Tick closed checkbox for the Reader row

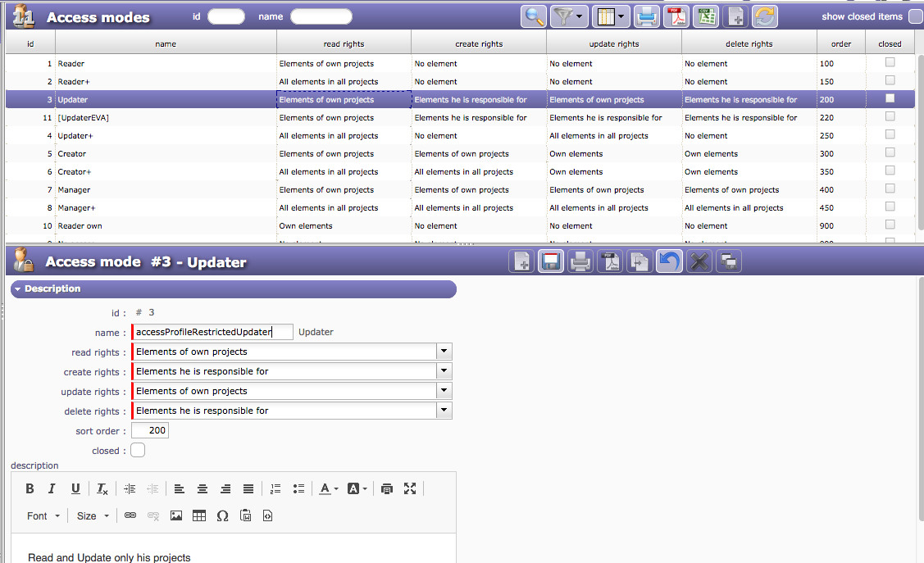pyautogui.click(x=890, y=63)
